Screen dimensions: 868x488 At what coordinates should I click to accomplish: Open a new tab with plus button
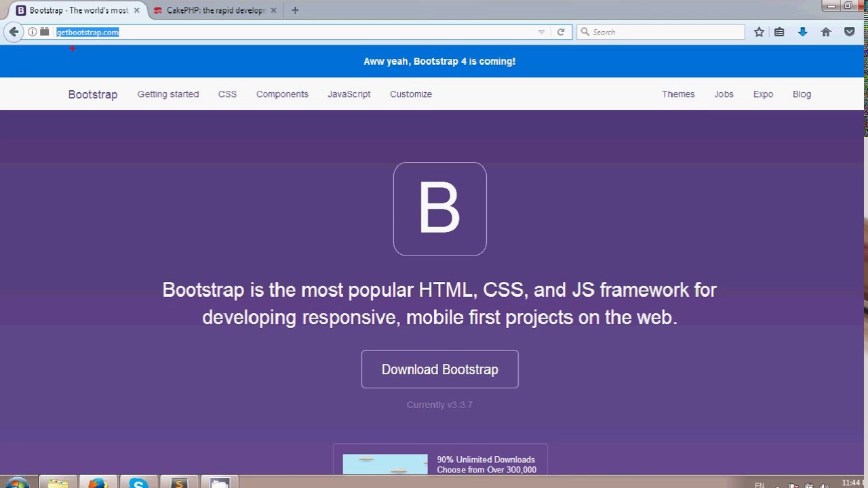pos(295,10)
